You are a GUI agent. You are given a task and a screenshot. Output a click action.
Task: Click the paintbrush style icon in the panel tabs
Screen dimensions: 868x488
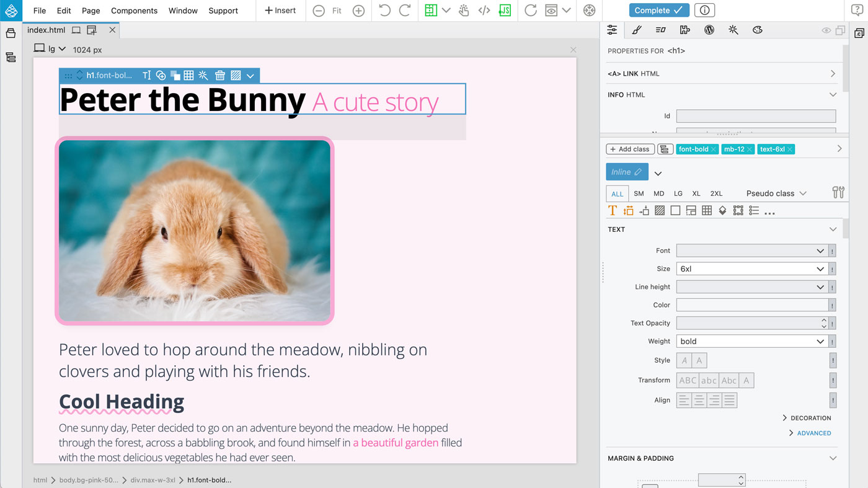(x=636, y=30)
